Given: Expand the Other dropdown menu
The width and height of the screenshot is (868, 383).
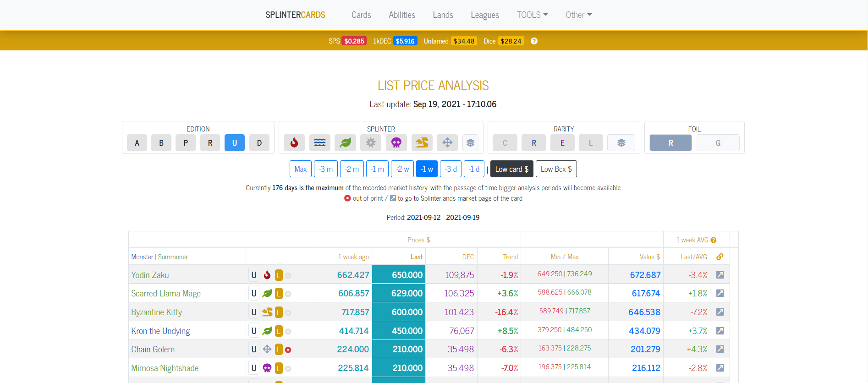Looking at the screenshot, I should (578, 15).
